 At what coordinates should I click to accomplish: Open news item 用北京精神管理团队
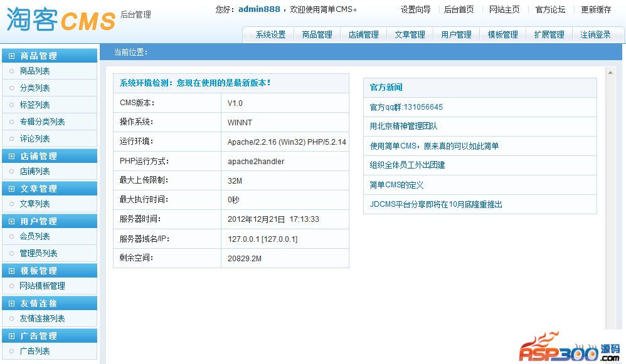click(x=403, y=127)
